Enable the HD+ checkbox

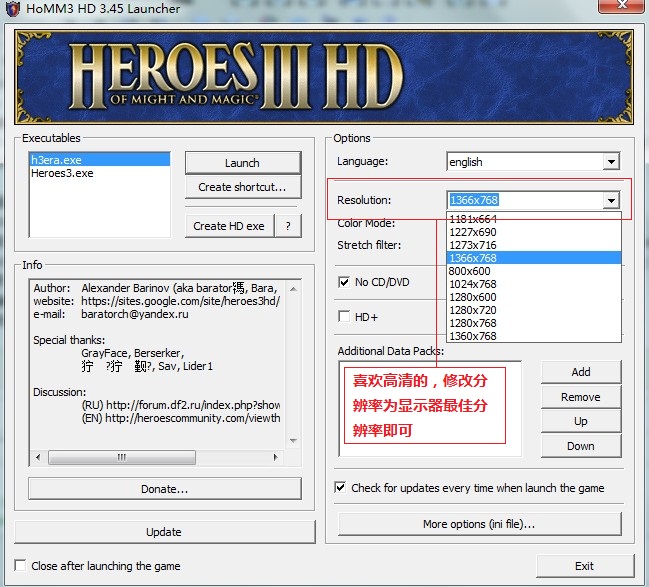pyautogui.click(x=345, y=317)
